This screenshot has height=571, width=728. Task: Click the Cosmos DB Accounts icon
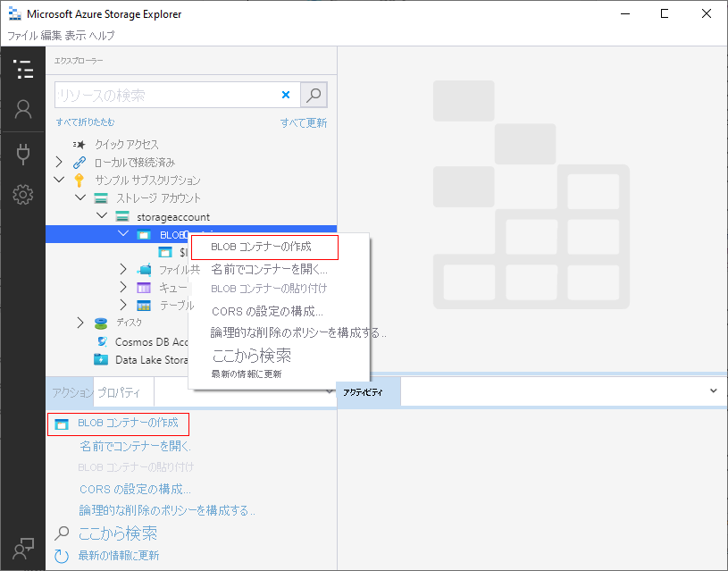point(102,342)
